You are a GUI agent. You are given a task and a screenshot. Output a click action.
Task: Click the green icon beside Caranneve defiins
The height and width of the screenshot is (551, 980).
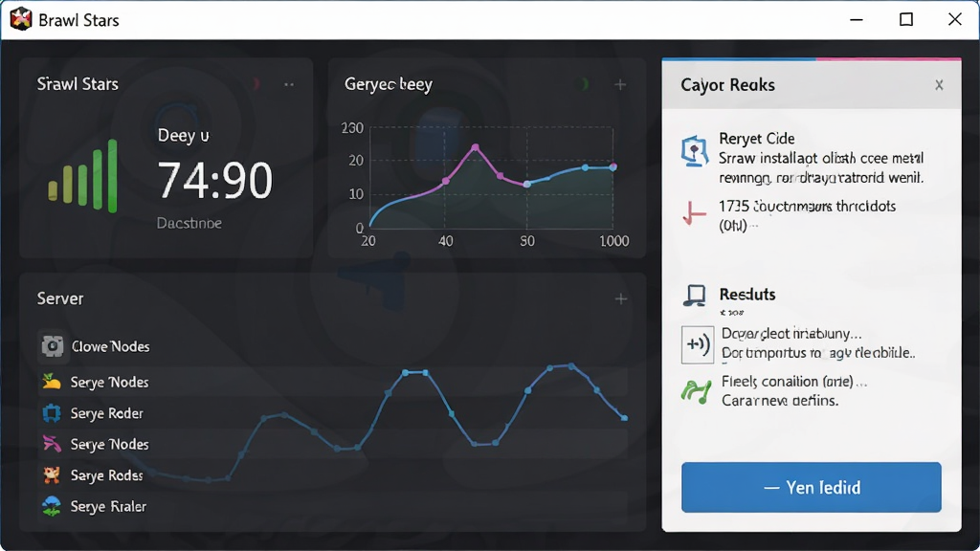pos(696,391)
